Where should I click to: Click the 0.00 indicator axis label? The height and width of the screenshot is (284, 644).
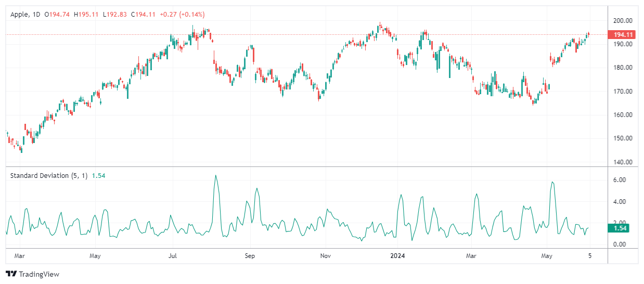point(619,244)
